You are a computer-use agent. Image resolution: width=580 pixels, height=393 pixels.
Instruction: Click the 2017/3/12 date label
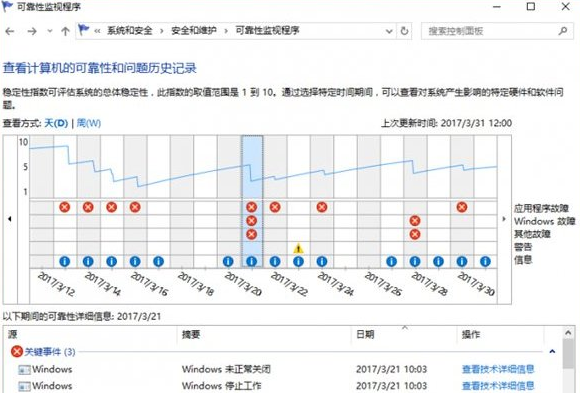point(56,284)
